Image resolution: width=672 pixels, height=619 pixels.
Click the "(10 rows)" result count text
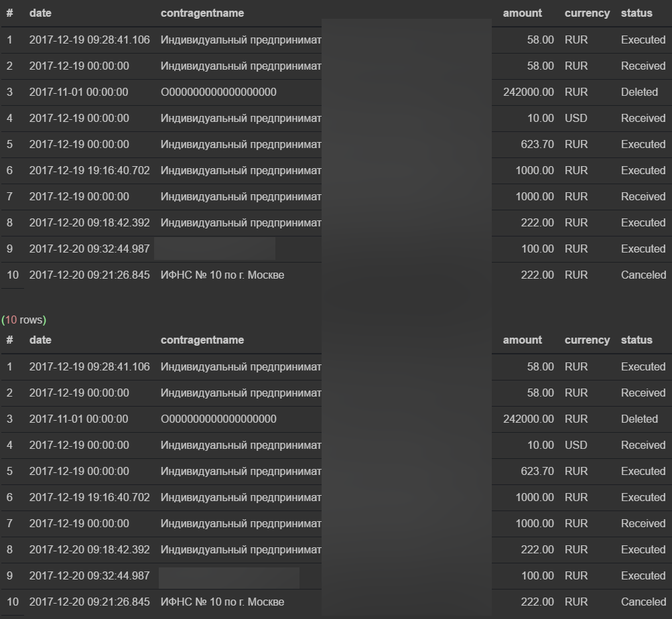click(24, 320)
